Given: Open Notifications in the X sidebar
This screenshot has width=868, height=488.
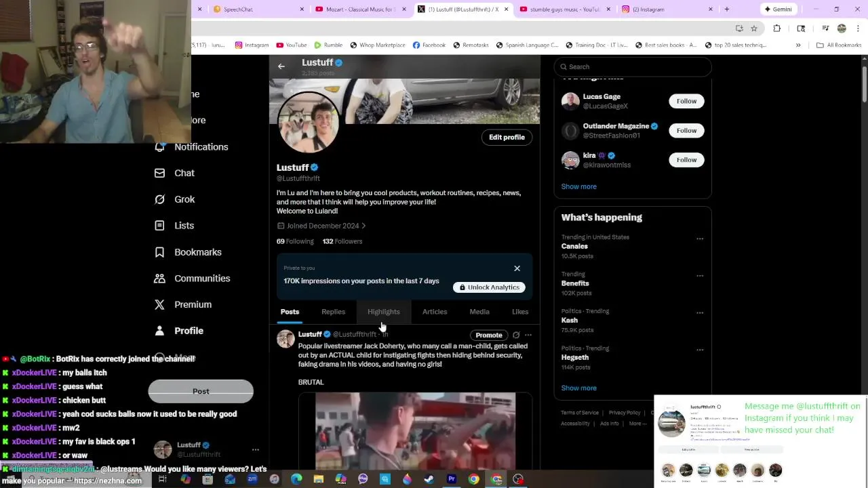Looking at the screenshot, I should 191,147.
